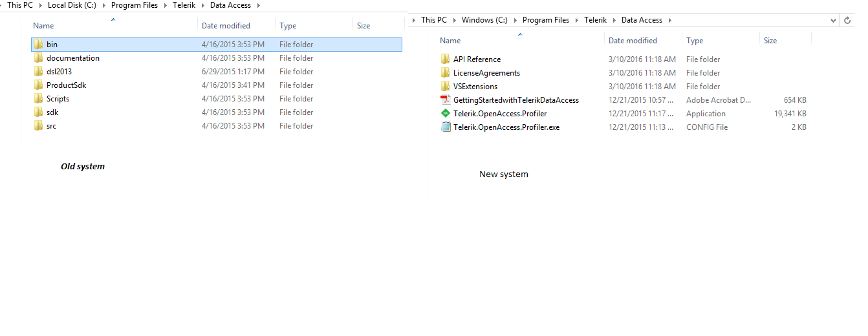Screen dimensions: 868x336
Task: Click the API Reference folder icon
Action: (x=445, y=59)
